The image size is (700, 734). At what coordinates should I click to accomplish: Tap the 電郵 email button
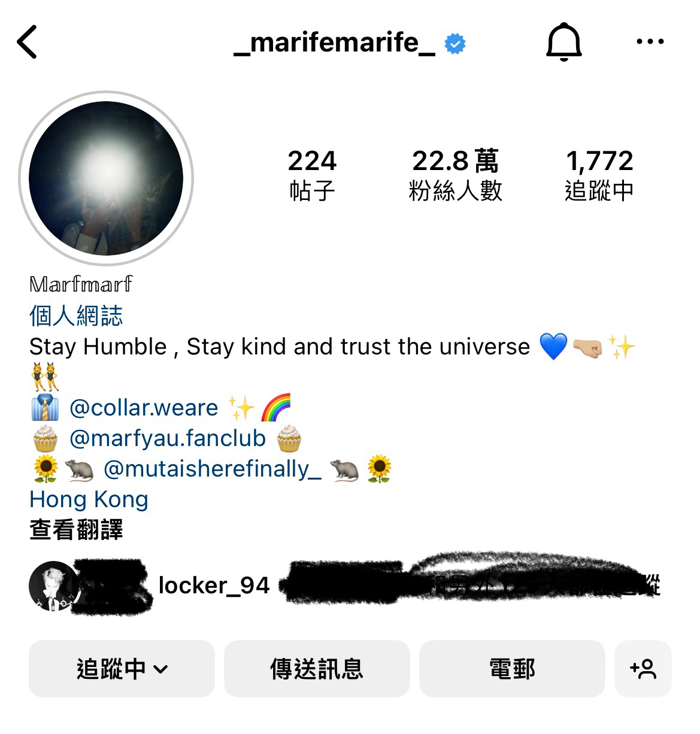[x=512, y=669]
